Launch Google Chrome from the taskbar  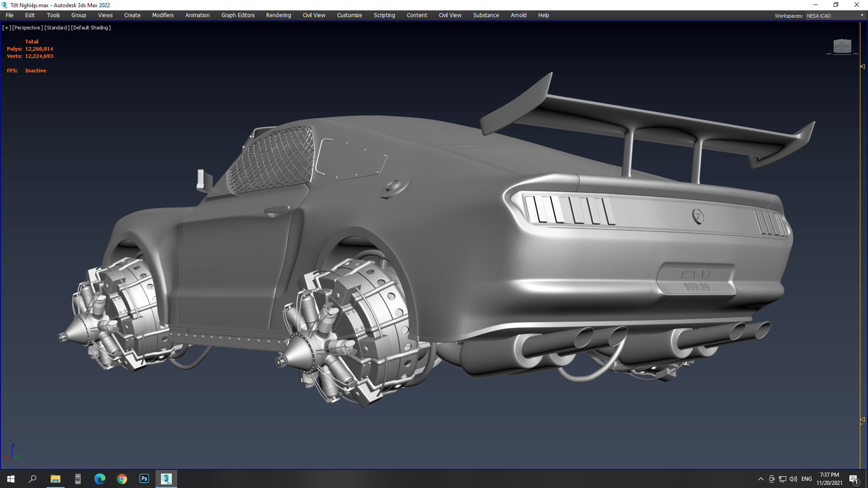[x=122, y=479]
